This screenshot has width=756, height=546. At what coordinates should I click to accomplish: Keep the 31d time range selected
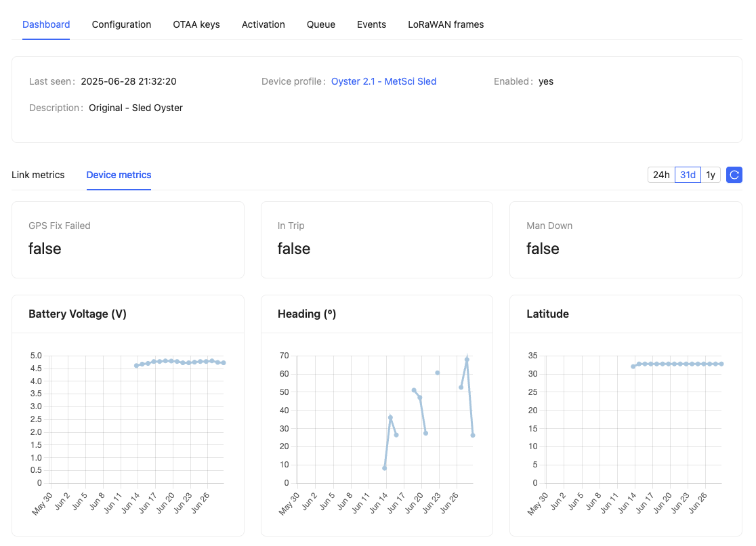[x=687, y=175]
